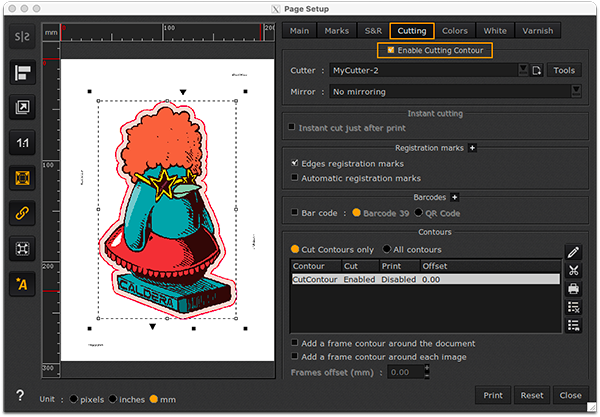Viewport: 600px width, 417px height.
Task: Click the export arrow icon in sidebar
Action: pyautogui.click(x=22, y=107)
